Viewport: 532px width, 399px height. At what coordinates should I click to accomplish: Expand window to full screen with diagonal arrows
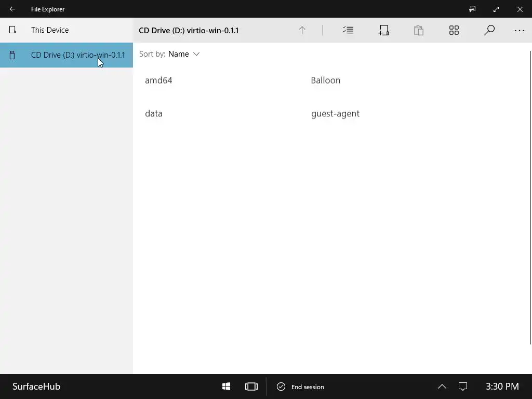point(496,9)
